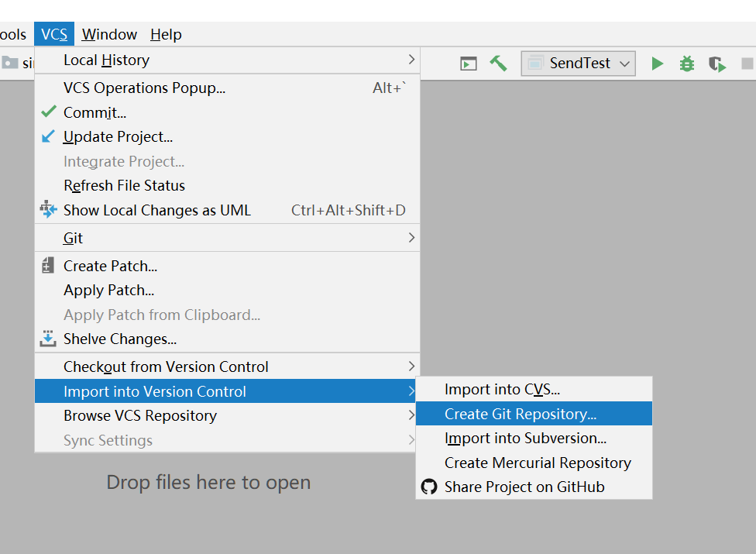Viewport: 756px width, 554px height.
Task: Build project with hammer icon
Action: pyautogui.click(x=498, y=64)
